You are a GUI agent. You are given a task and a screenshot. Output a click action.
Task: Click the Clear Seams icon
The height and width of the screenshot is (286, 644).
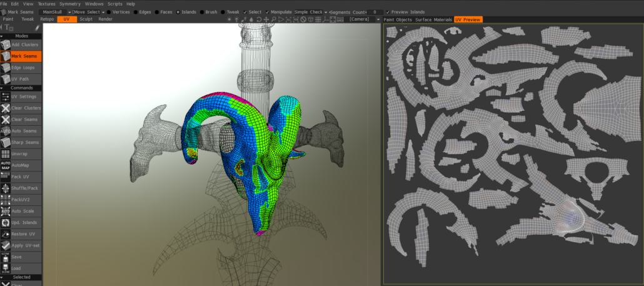click(6, 120)
